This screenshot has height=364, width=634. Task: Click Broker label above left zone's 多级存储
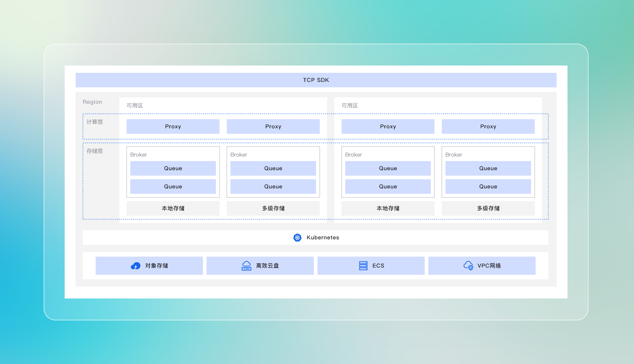pyautogui.click(x=239, y=155)
